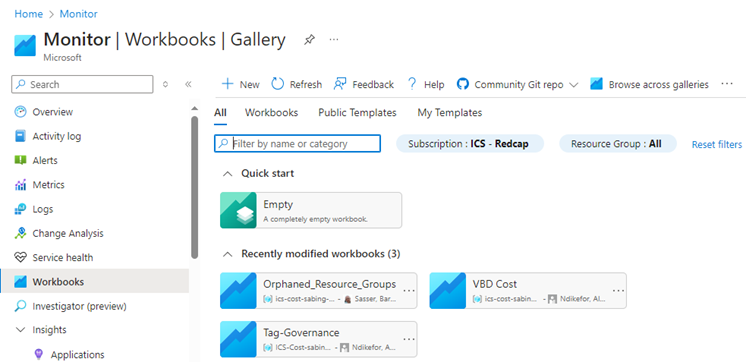
Task: Switch to the Public Templates tab
Action: click(x=357, y=113)
